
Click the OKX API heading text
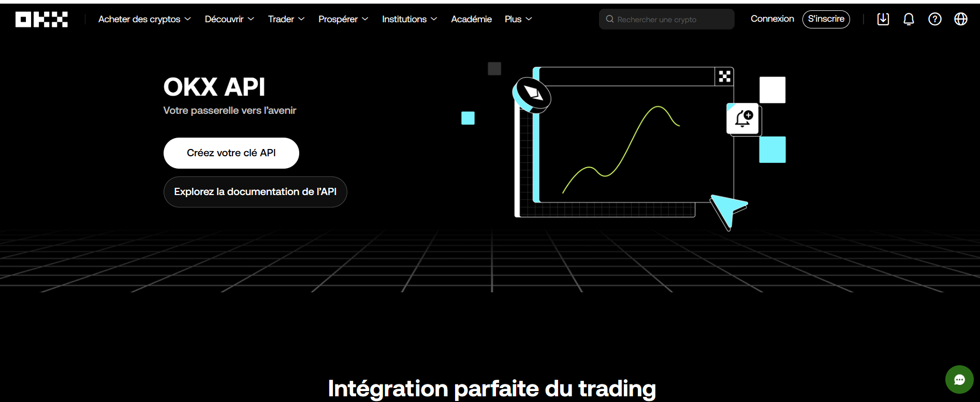(214, 87)
